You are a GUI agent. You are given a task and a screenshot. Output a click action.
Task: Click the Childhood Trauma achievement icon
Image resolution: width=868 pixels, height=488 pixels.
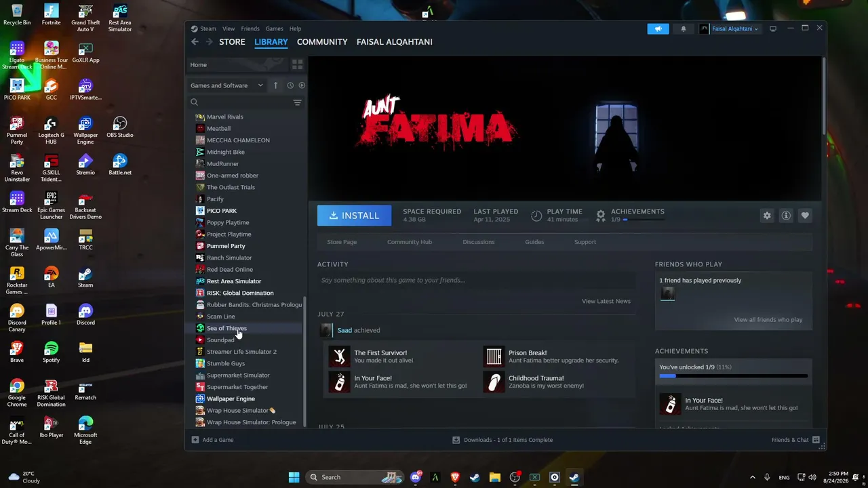[494, 382]
